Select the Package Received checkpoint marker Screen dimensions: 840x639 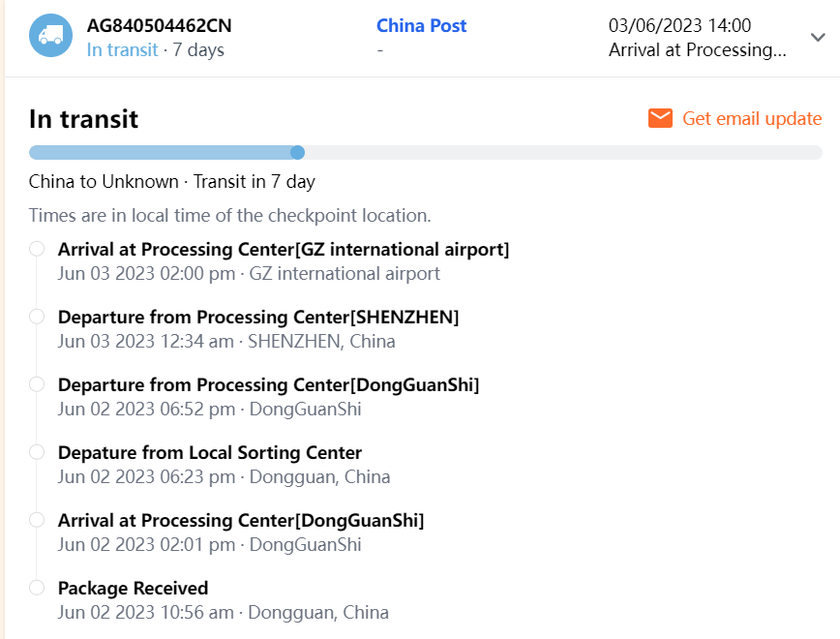(x=37, y=588)
